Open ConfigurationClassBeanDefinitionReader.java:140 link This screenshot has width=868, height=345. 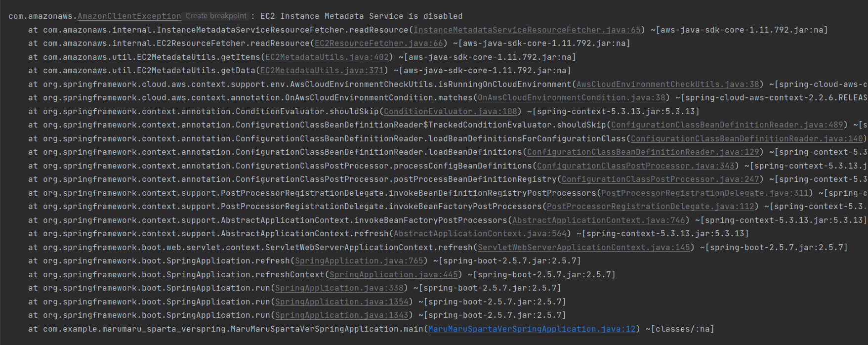point(747,139)
